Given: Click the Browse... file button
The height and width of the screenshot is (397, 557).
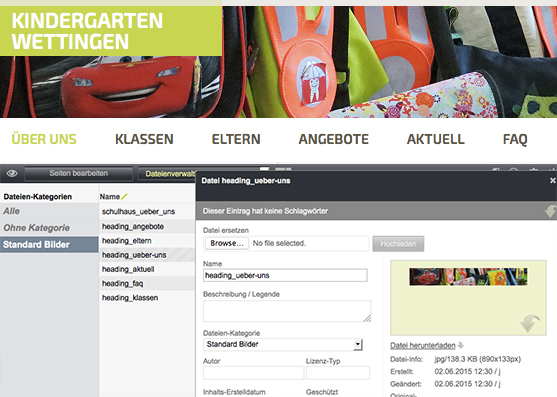Looking at the screenshot, I should 227,243.
